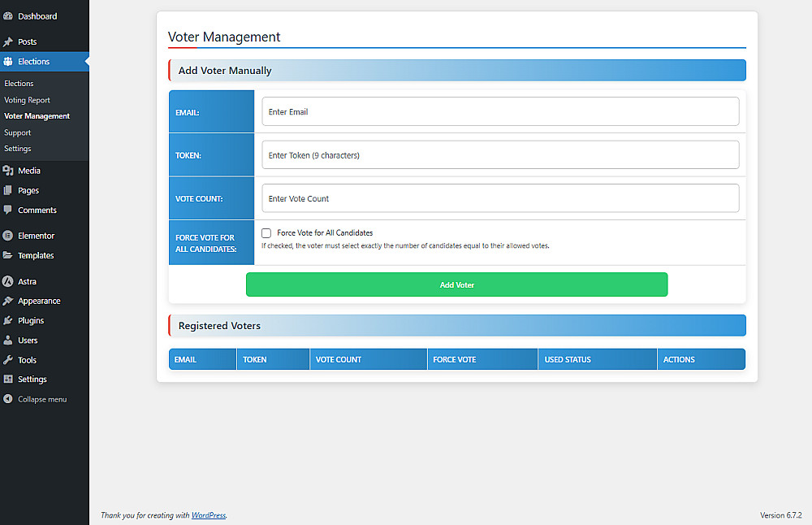The image size is (812, 525).
Task: Focus the Enter Email field
Action: coord(500,111)
